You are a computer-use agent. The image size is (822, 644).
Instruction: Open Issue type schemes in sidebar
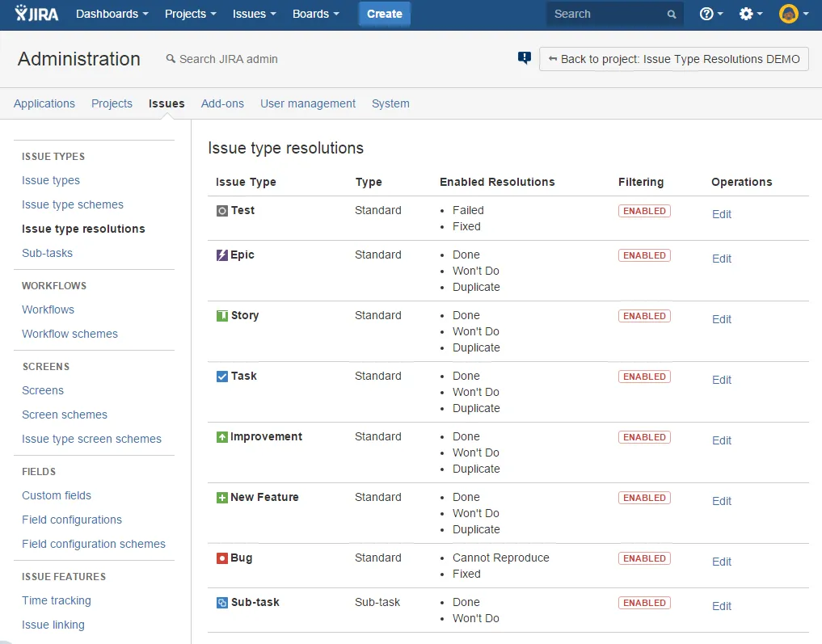point(73,204)
